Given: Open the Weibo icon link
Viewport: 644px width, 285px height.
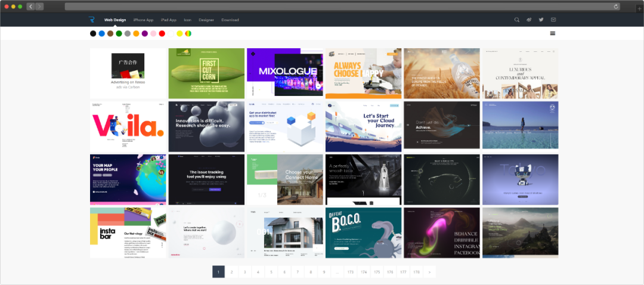Looking at the screenshot, I should click(529, 20).
